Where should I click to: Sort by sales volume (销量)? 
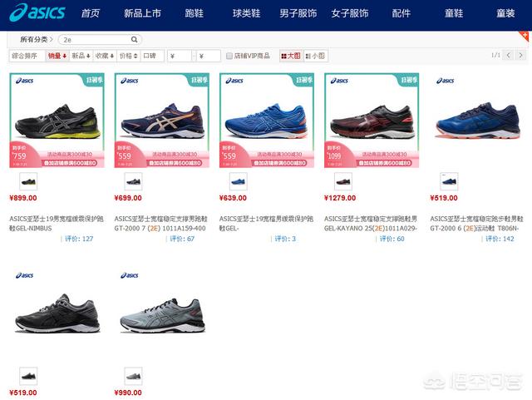pyautogui.click(x=57, y=56)
